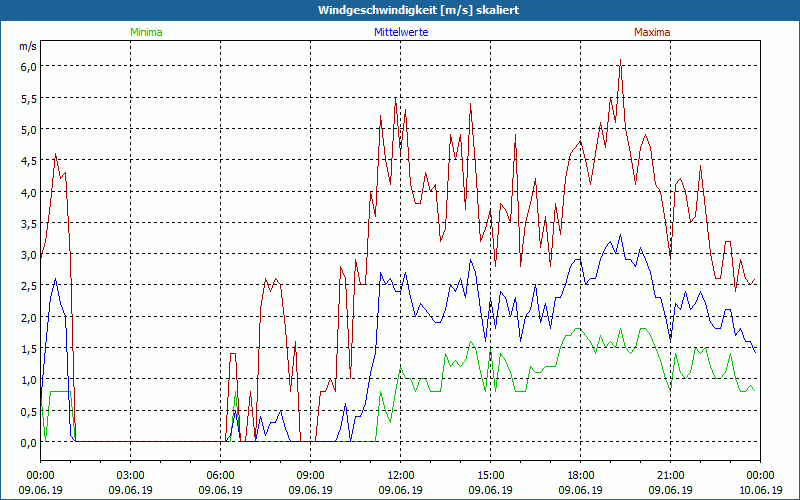Click the red Maxima peak above 6,0
800x500 pixels.
(x=620, y=60)
